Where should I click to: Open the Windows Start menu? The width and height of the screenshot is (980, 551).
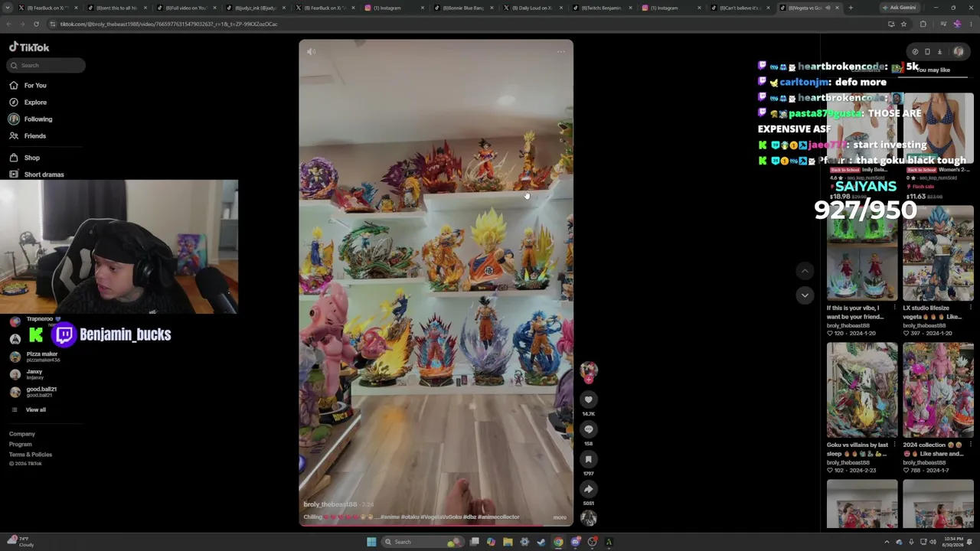point(371,542)
